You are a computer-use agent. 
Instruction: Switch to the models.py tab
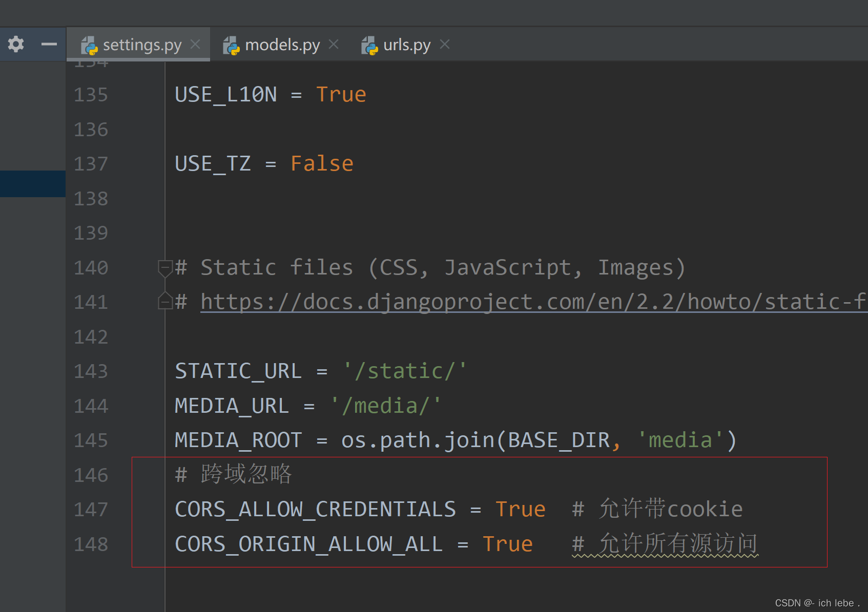tap(282, 45)
